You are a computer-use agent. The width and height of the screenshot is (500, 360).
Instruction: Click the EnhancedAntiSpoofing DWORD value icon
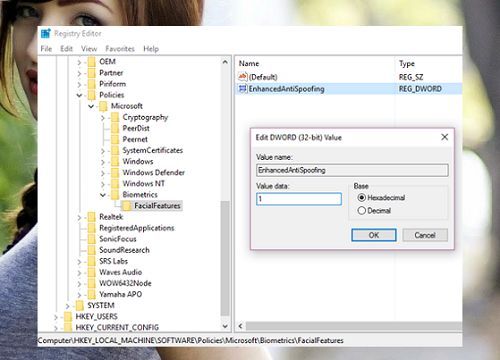tap(243, 89)
